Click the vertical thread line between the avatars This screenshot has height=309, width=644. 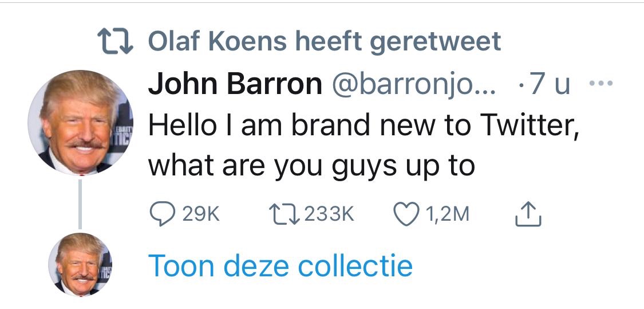coord(81,204)
